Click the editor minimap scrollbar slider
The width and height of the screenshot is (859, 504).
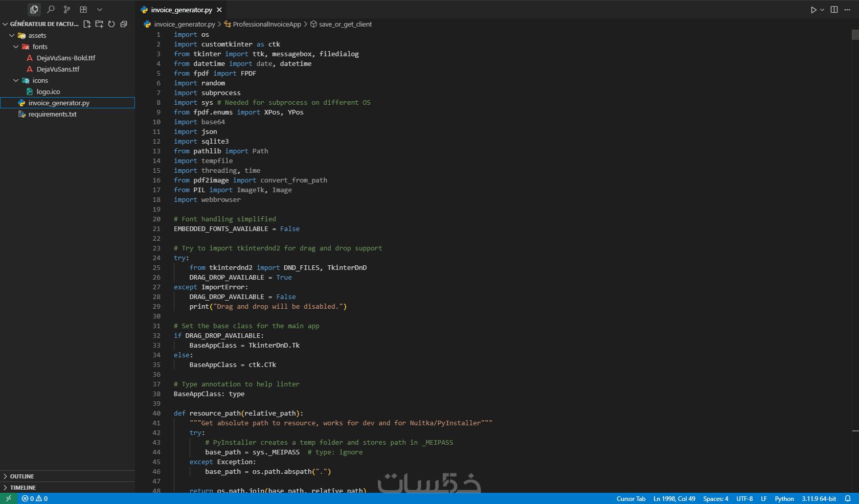point(855,35)
